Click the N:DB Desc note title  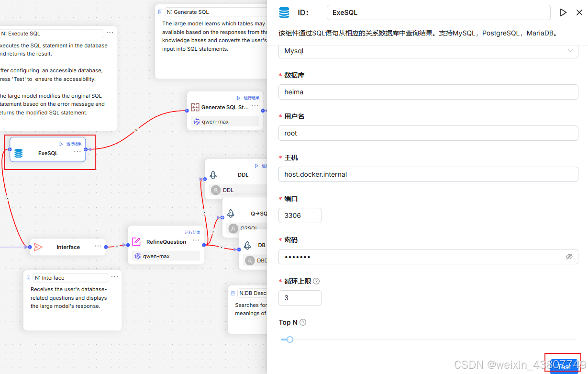click(252, 293)
